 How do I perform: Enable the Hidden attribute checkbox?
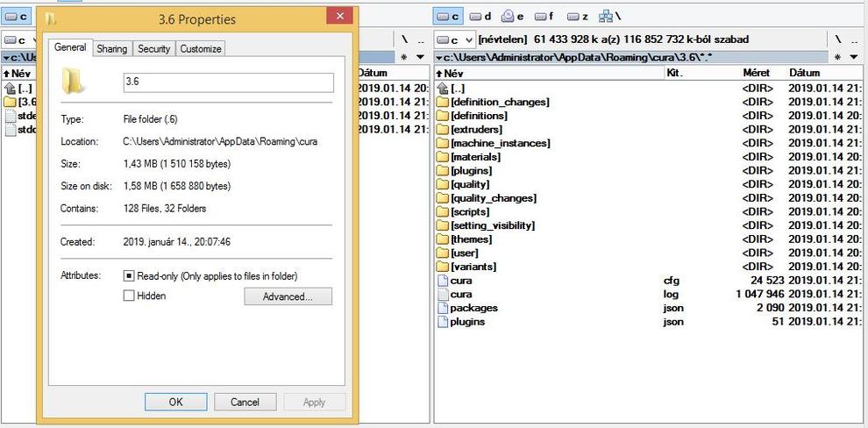coord(129,296)
